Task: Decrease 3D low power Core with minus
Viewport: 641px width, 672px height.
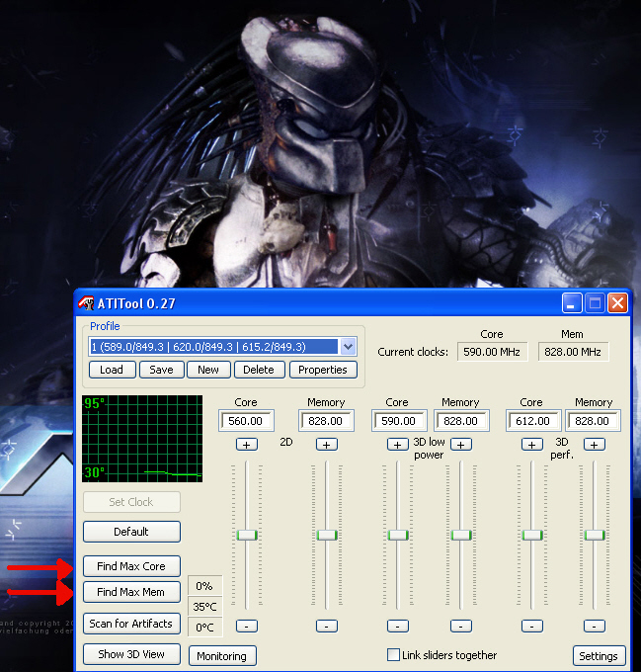Action: [x=398, y=627]
